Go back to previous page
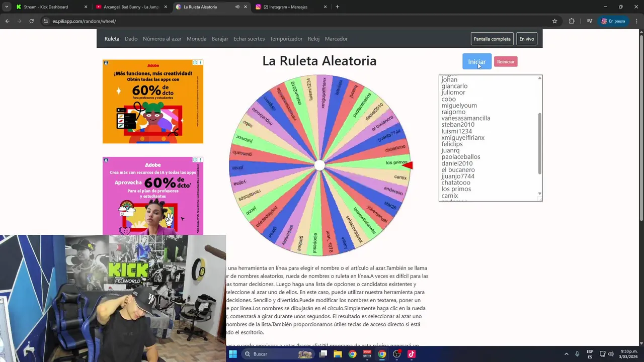Image resolution: width=644 pixels, height=362 pixels. [x=7, y=21]
